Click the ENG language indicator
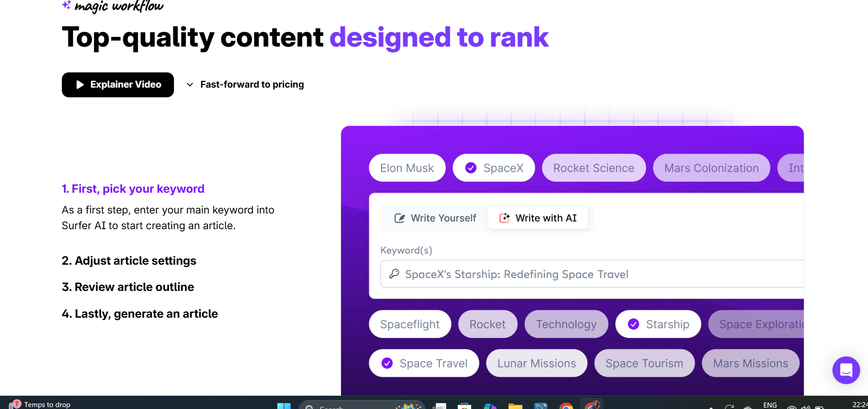868x409 pixels. [770, 405]
